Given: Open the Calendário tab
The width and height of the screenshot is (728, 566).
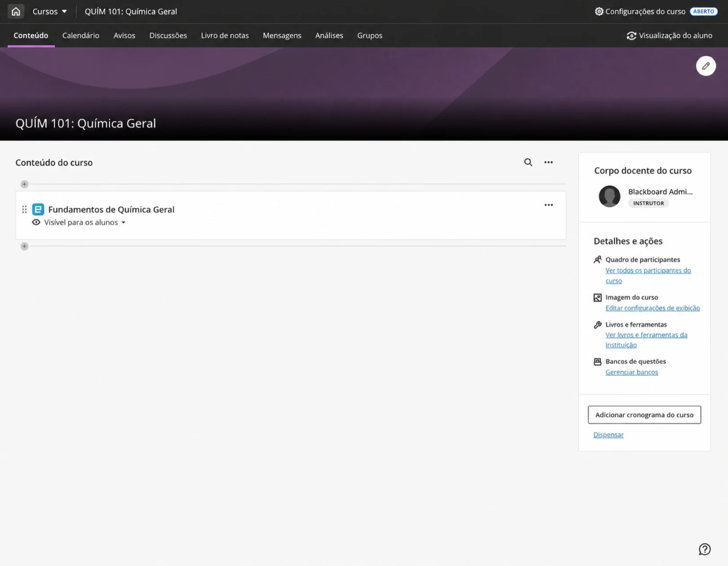Looking at the screenshot, I should click(81, 35).
